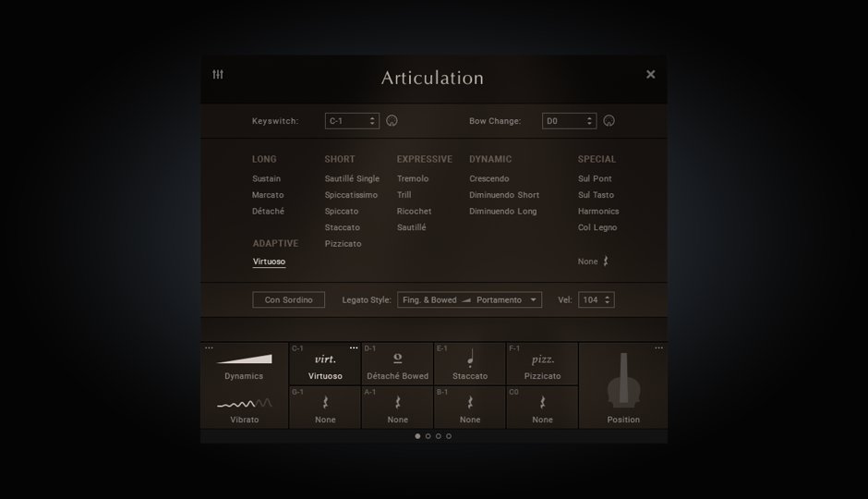Select the Détaché Bowed slot on D-1
The width and height of the screenshot is (868, 499).
[x=397, y=364]
